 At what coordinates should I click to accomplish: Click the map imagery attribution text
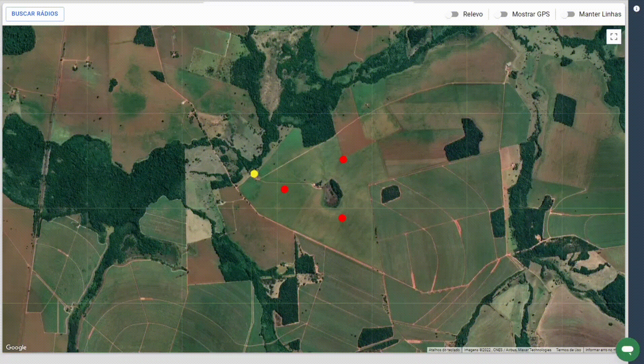(508, 350)
